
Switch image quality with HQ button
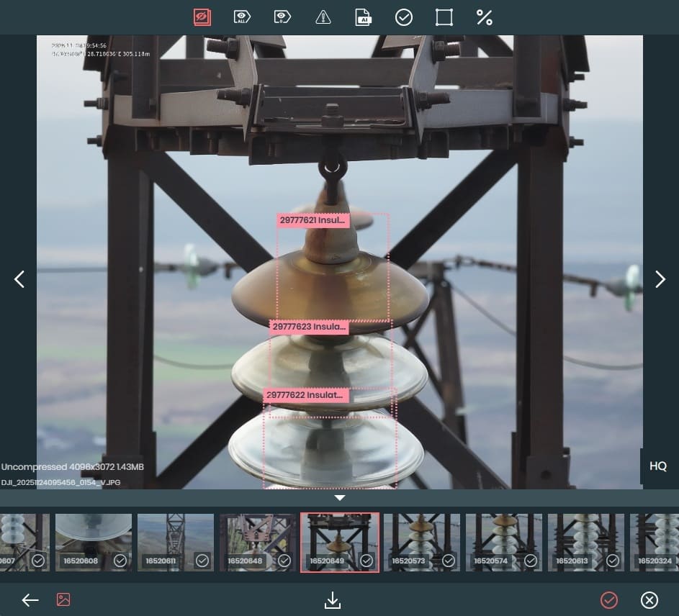click(658, 466)
